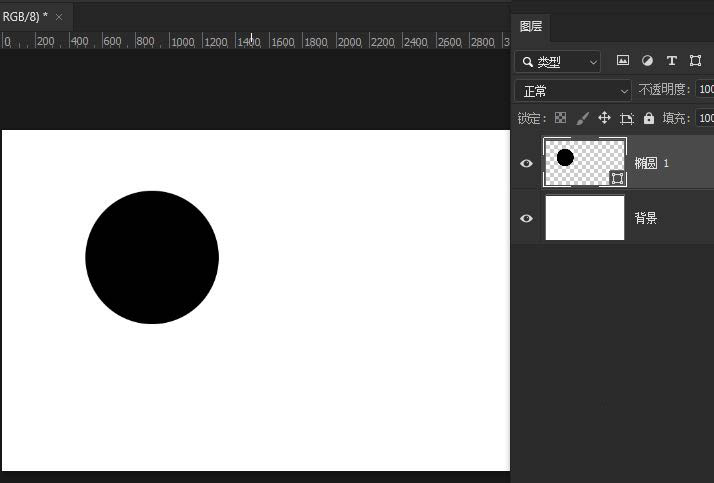Viewport: 714px width, 483px height.
Task: Click the 填充 fill value field
Action: (705, 118)
